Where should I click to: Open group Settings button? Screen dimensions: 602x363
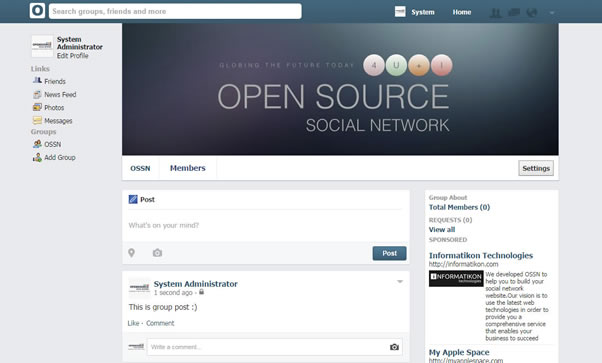point(536,168)
